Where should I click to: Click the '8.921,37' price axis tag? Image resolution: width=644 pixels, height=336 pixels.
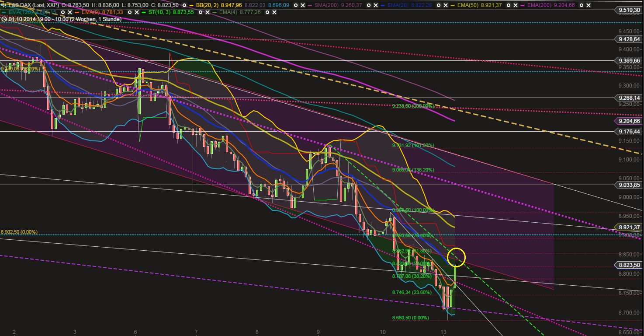(629, 227)
